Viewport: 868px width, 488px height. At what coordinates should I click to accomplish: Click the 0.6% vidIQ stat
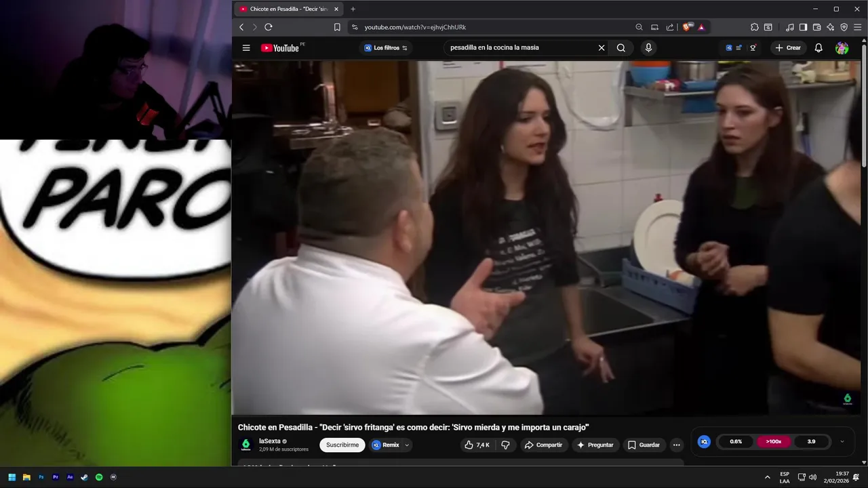click(736, 441)
